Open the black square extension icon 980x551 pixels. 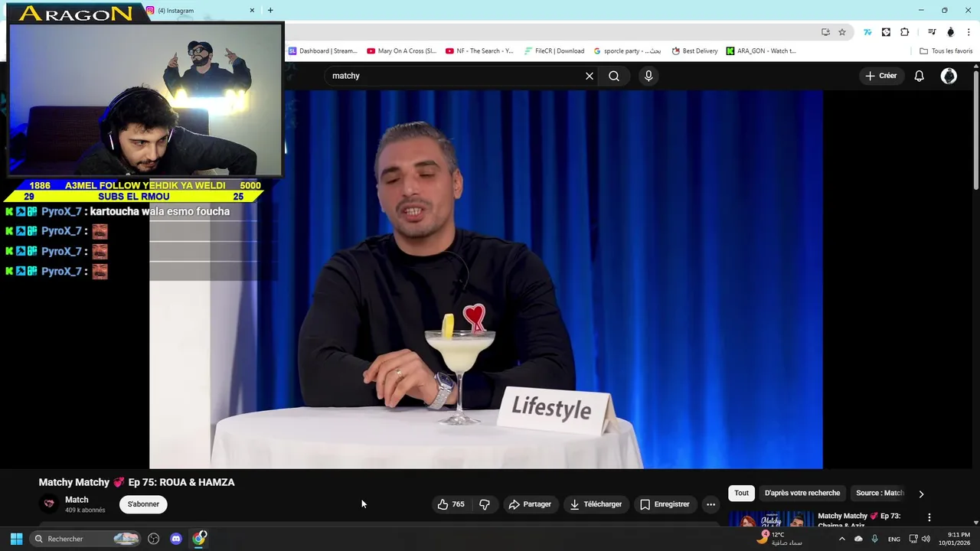(x=886, y=32)
